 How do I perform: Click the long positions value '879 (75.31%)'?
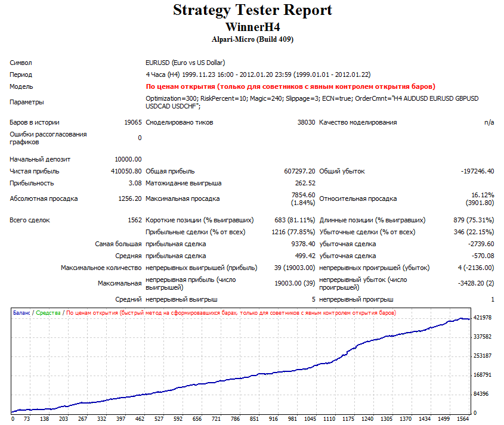pyautogui.click(x=474, y=220)
